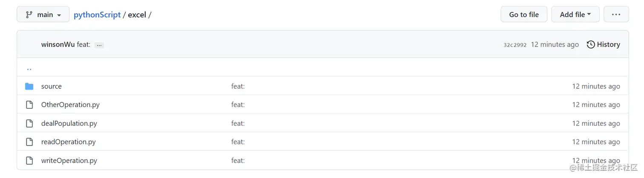644x178 pixels.
Task: Go up to parent directory
Action: pos(29,68)
